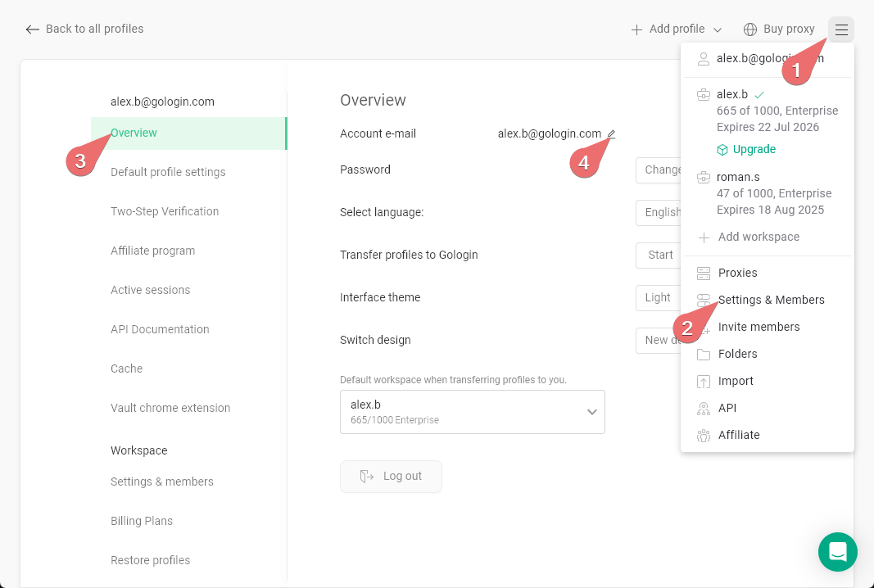Open the support chat bubble
The image size is (874, 588).
837,552
